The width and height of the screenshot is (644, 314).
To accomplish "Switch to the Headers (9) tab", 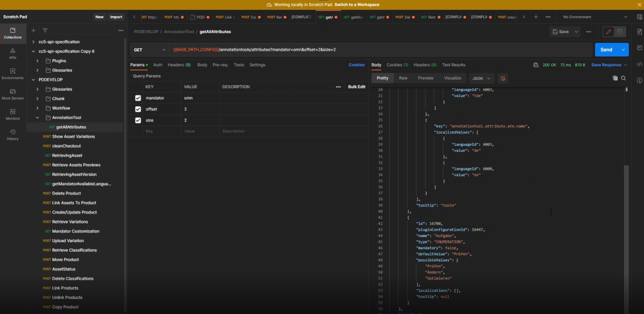I will (179, 65).
